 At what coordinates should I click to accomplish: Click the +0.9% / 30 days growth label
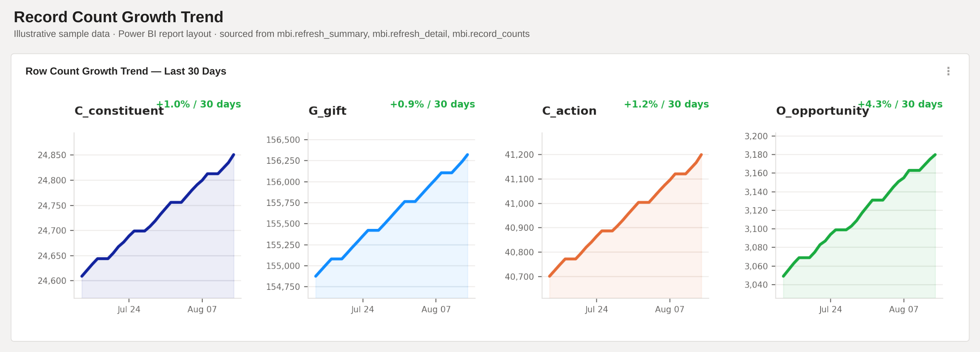pyautogui.click(x=432, y=104)
